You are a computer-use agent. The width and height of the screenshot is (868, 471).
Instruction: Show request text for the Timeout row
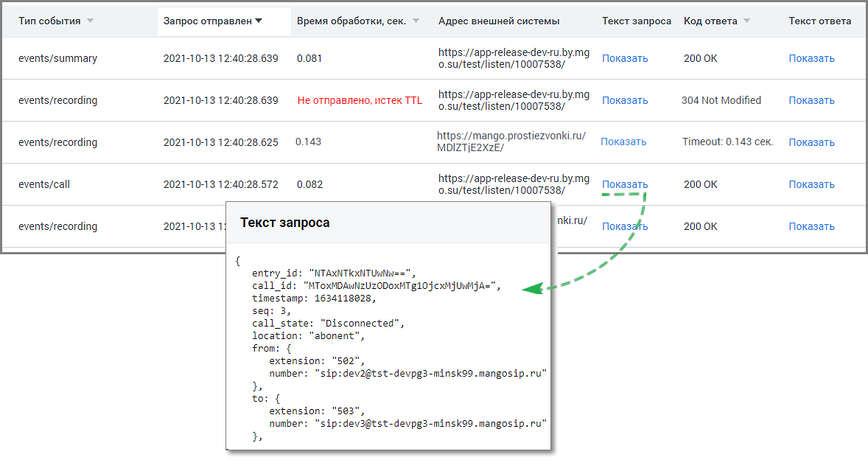coord(624,142)
